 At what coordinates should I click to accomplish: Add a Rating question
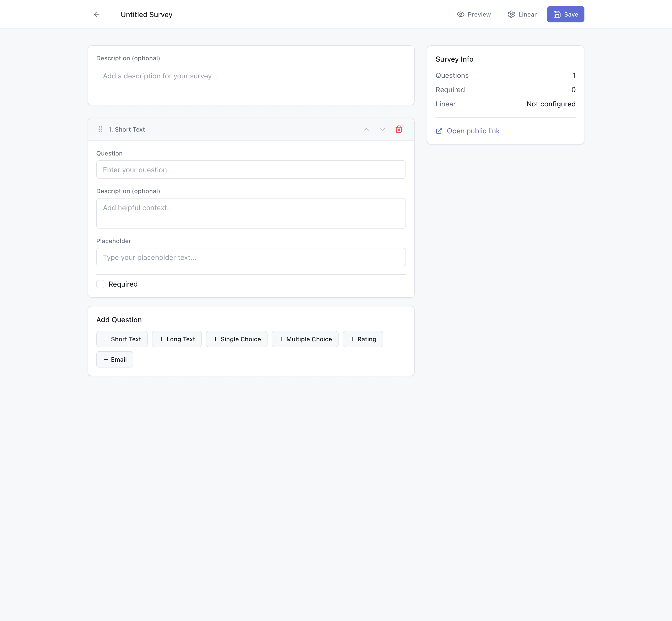(362, 339)
